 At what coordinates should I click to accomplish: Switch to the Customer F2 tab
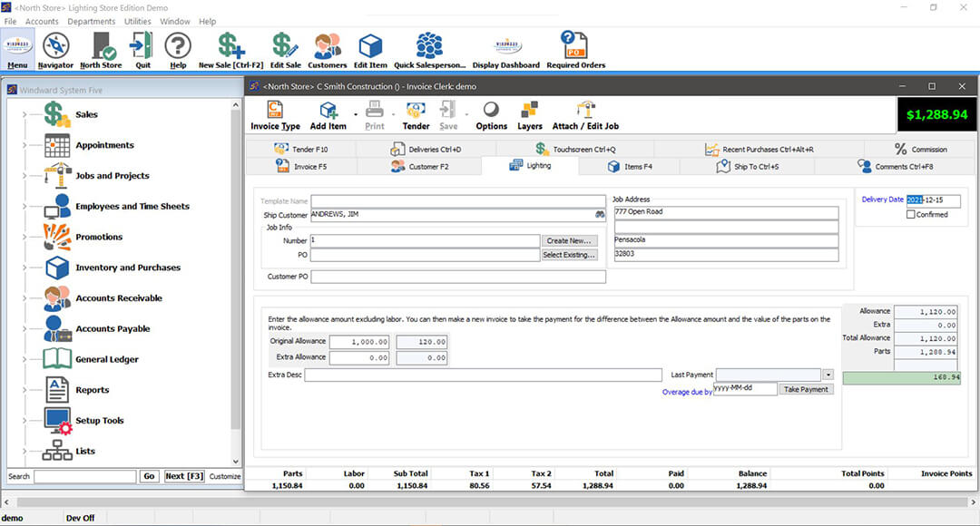(420, 167)
